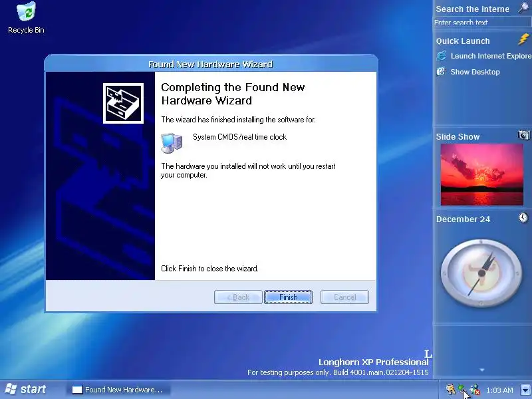Click the Messenger tray icon with red X
Viewport: 532px width, 399px height.
475,390
